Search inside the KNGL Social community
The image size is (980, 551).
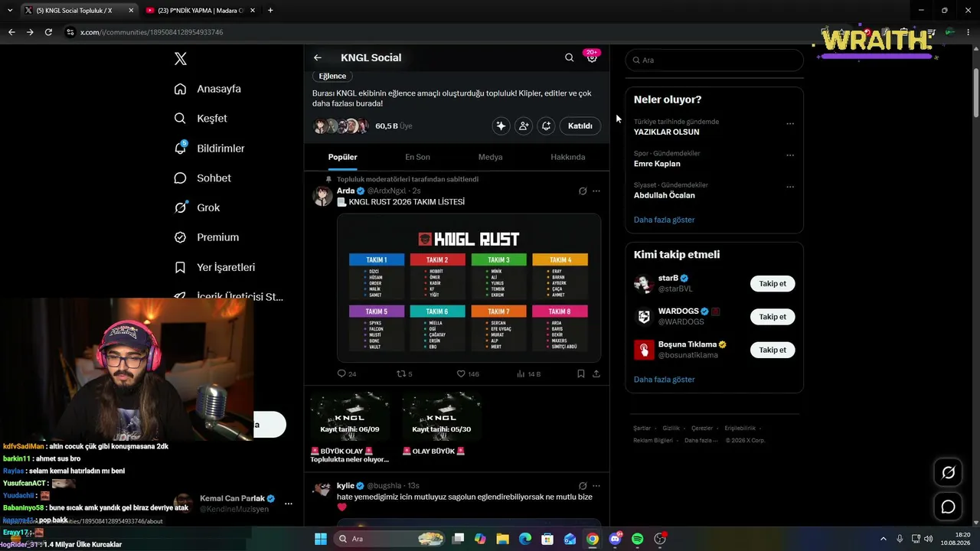click(x=569, y=57)
